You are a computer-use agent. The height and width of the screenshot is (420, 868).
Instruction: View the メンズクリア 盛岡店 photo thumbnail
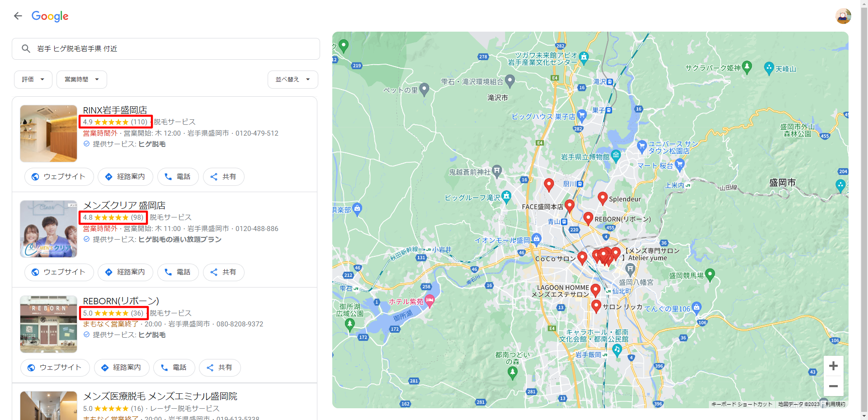[x=48, y=229]
